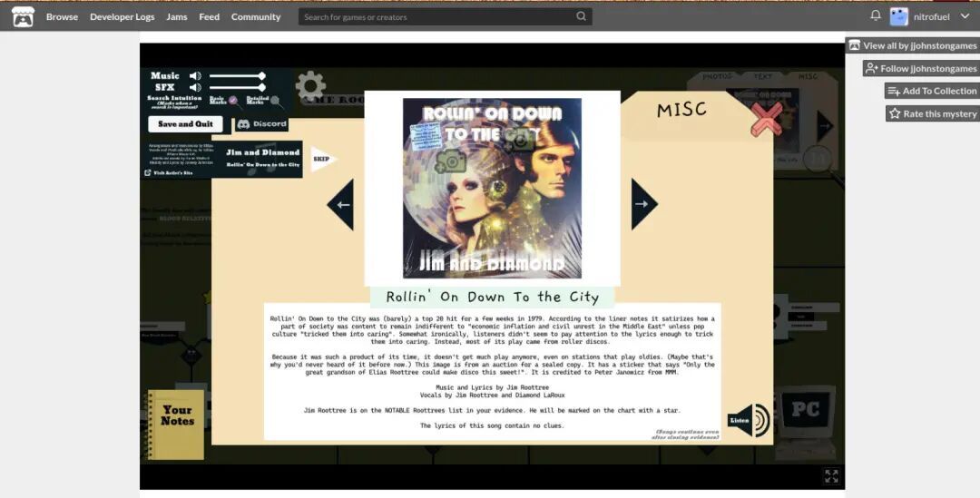Click the left camera icon on album cover
The image size is (980, 498).
(451, 161)
